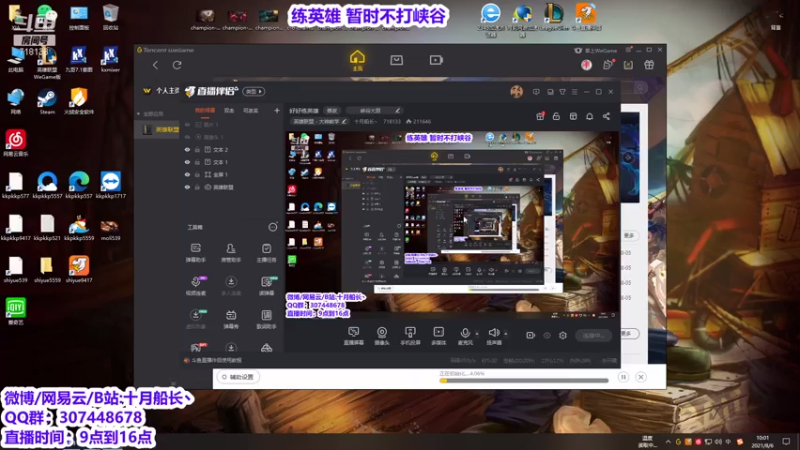Switch to the 双击 scene tab

tap(229, 111)
